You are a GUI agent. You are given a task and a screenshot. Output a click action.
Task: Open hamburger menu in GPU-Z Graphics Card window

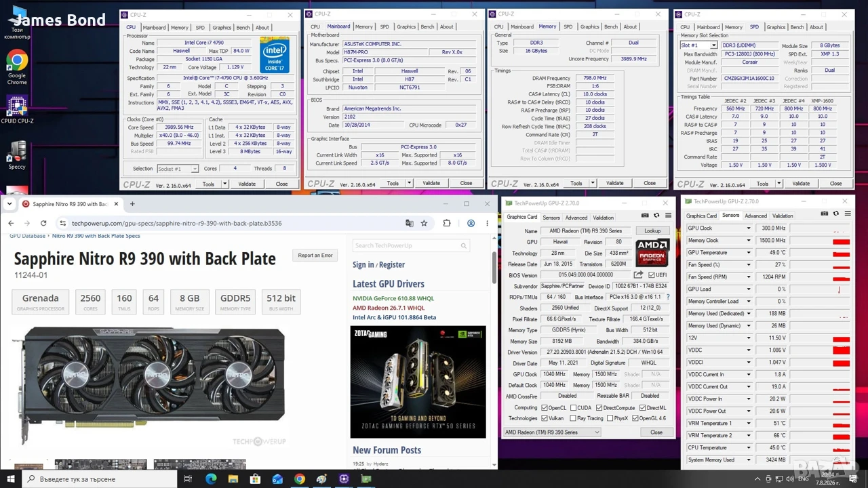point(668,216)
